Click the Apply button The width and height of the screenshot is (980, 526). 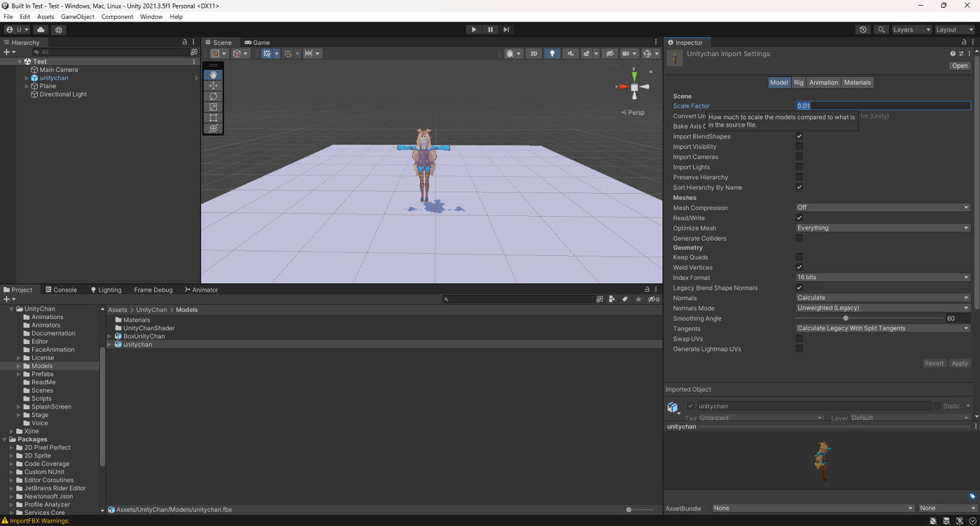pos(960,363)
